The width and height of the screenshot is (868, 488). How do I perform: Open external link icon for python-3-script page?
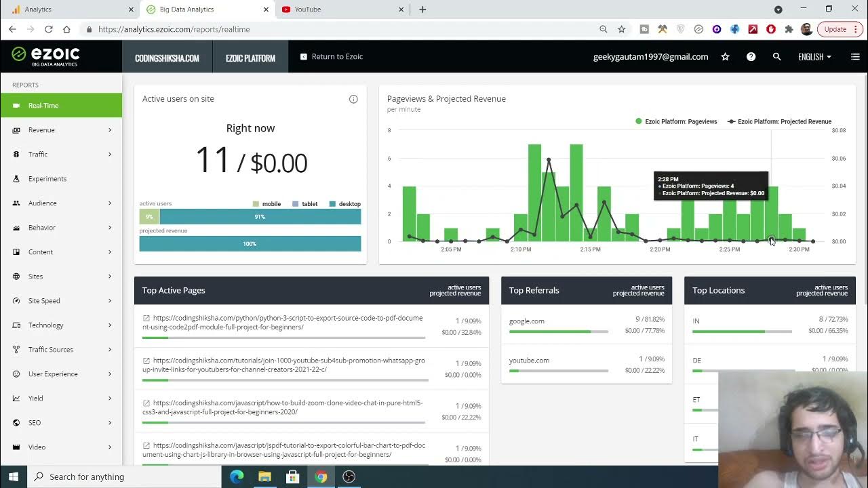[x=146, y=318]
